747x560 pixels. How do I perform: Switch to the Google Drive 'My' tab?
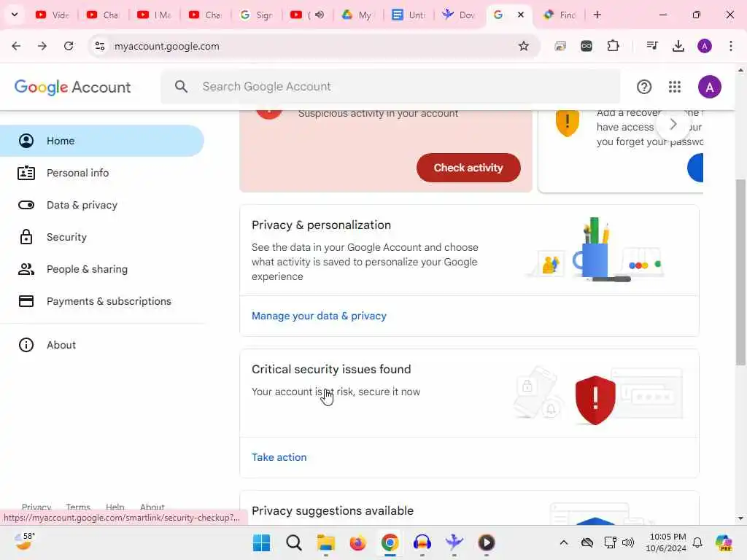[357, 15]
